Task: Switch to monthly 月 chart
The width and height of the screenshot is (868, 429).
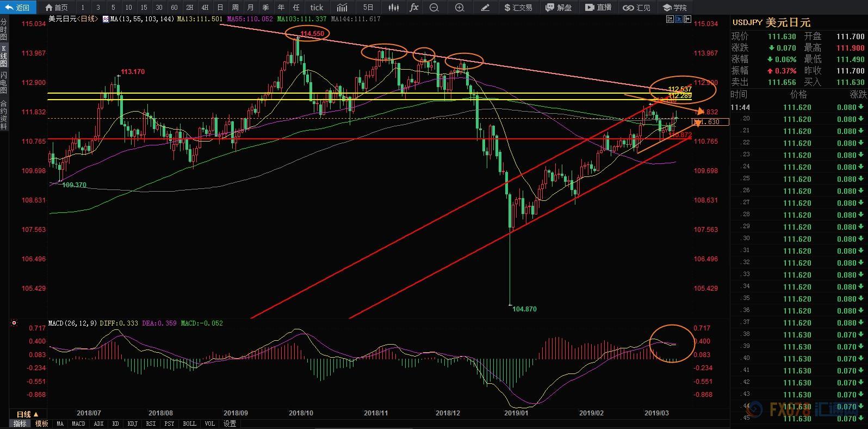Action: tap(250, 7)
